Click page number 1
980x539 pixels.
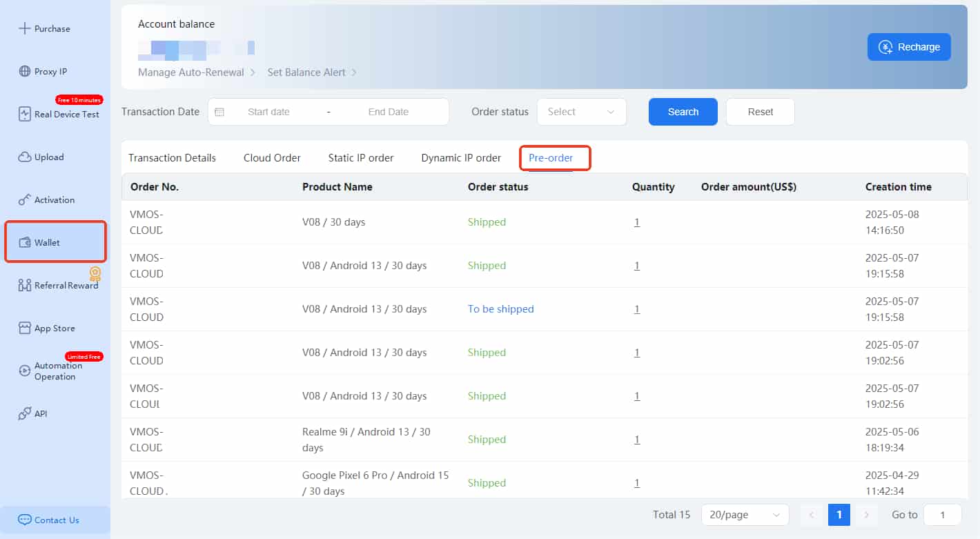tap(839, 515)
